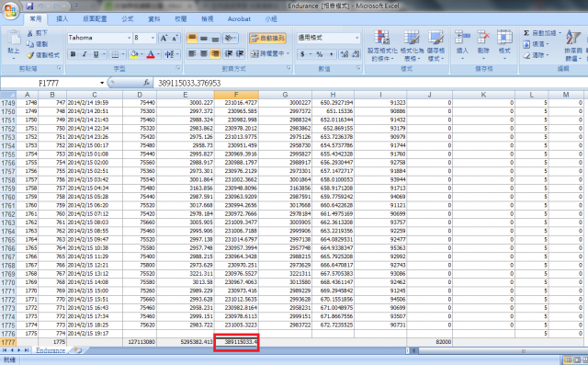Decrease indent in alignment group

[229, 53]
